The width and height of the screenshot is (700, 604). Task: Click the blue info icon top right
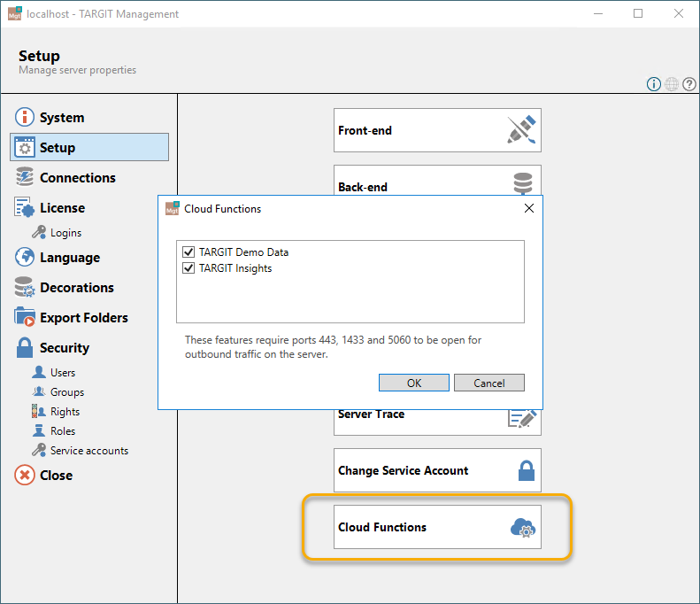point(654,84)
